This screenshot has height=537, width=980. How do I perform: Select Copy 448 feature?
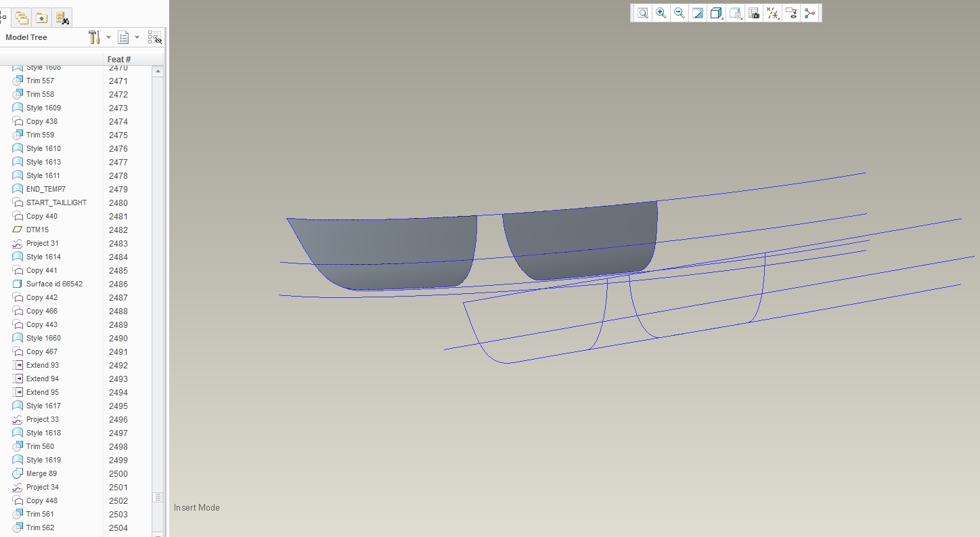[x=42, y=500]
